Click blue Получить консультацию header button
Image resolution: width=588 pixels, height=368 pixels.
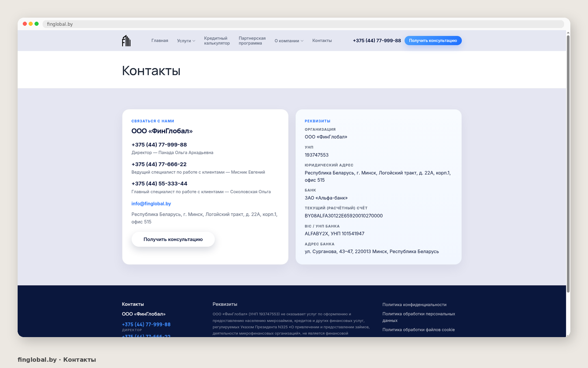click(x=433, y=40)
